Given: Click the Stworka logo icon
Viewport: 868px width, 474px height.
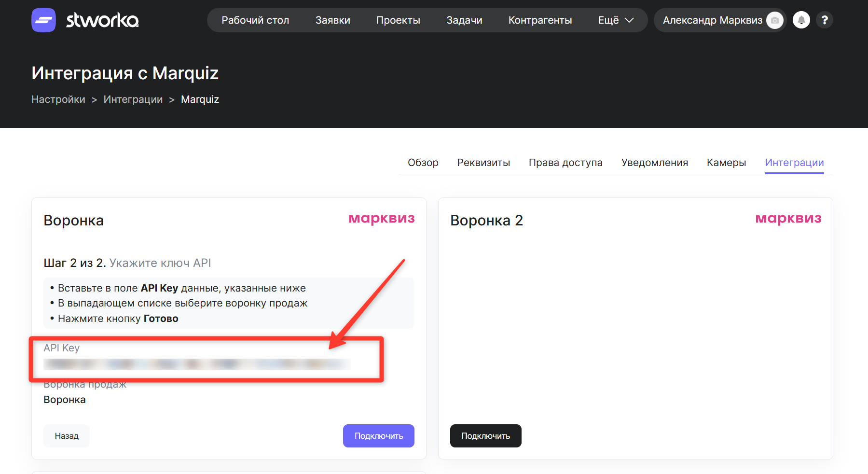Looking at the screenshot, I should tap(43, 20).
